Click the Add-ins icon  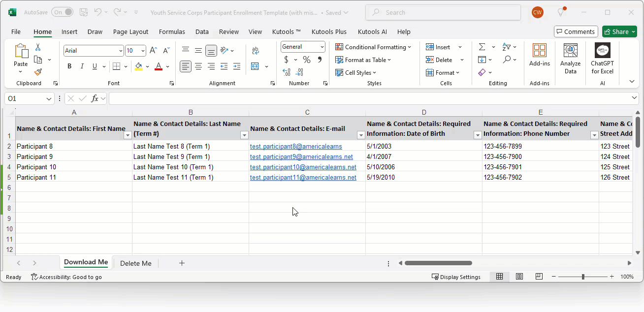pyautogui.click(x=540, y=55)
